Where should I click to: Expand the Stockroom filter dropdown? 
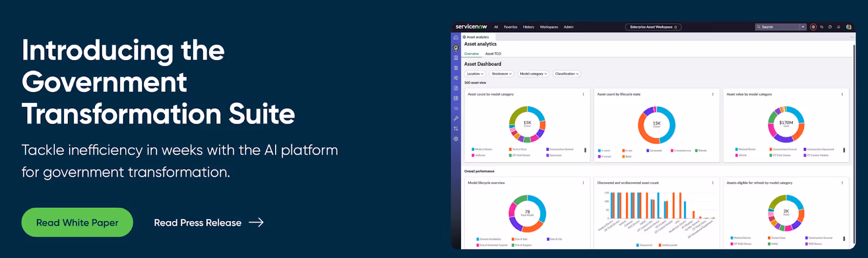coord(502,74)
